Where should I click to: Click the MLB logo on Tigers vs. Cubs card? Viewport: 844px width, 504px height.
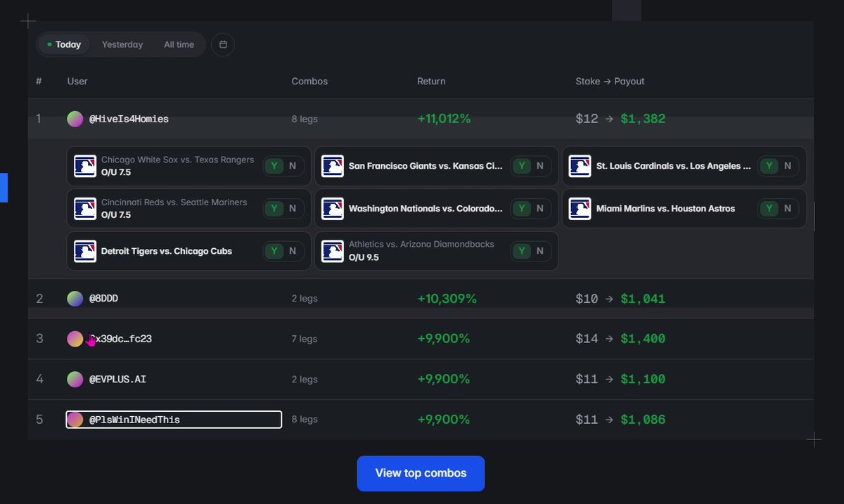85,251
